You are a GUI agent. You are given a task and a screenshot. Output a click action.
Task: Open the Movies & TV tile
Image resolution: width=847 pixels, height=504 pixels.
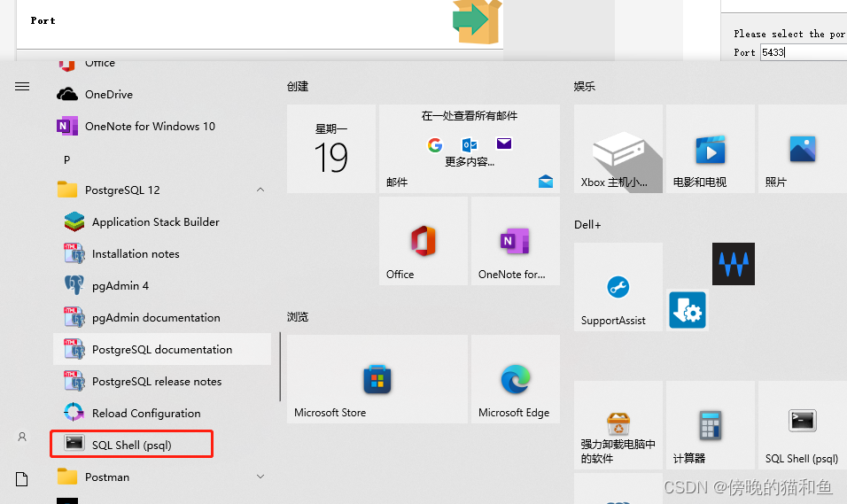click(711, 149)
